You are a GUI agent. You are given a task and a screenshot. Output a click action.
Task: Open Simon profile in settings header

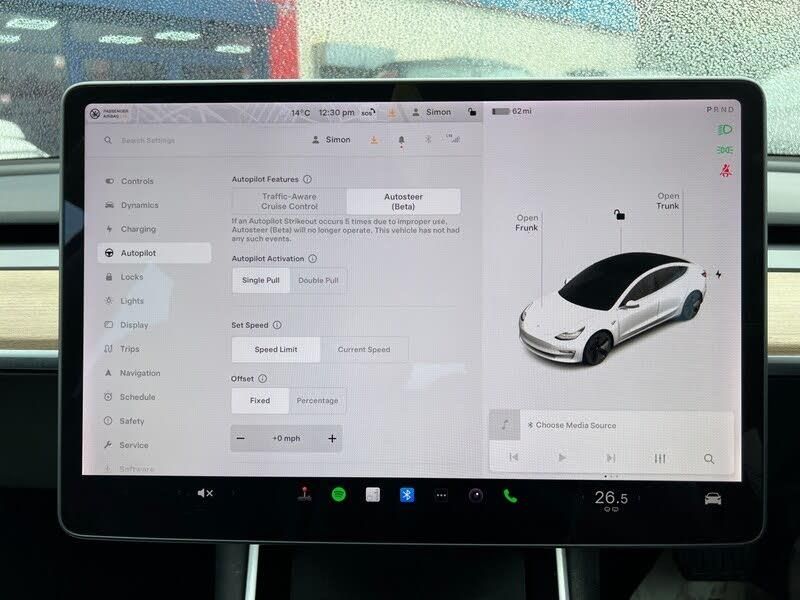331,139
